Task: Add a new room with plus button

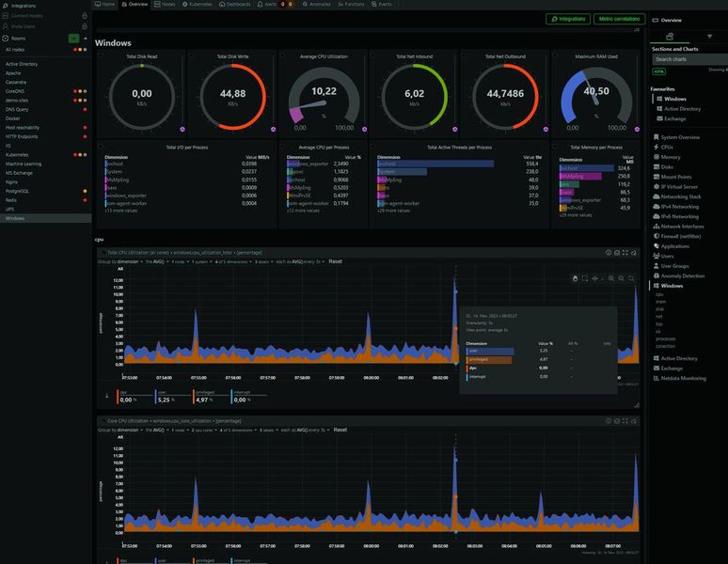Action: pyautogui.click(x=73, y=39)
